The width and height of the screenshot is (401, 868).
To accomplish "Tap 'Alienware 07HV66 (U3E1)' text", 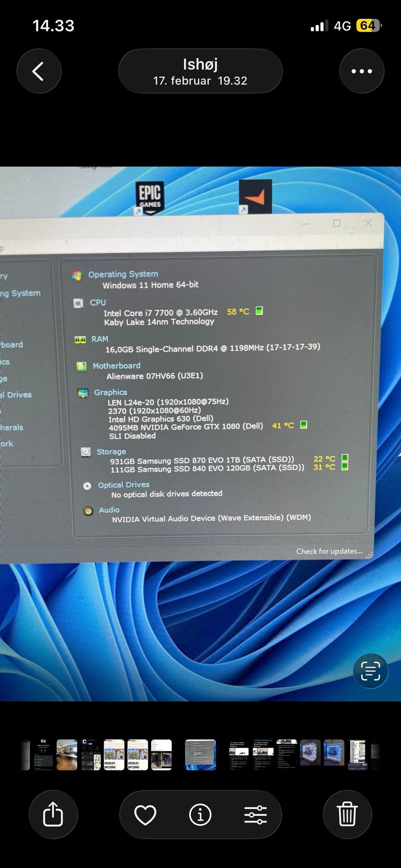I will 155,376.
